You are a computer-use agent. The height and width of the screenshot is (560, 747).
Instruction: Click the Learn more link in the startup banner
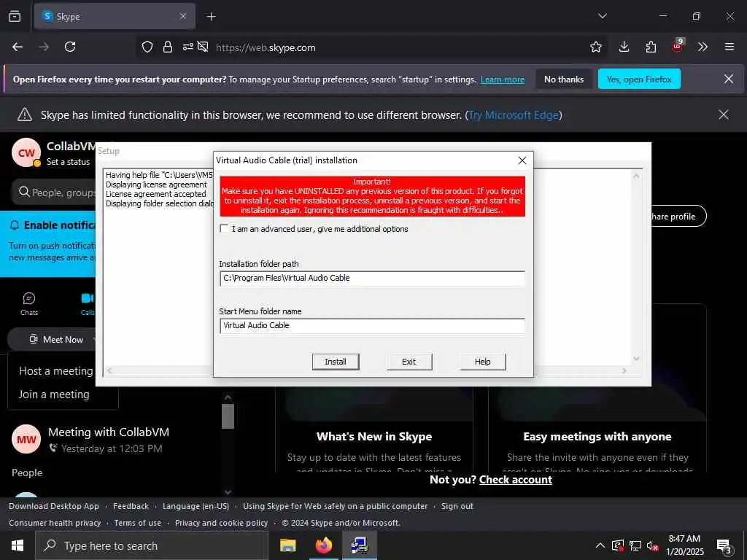pos(503,79)
